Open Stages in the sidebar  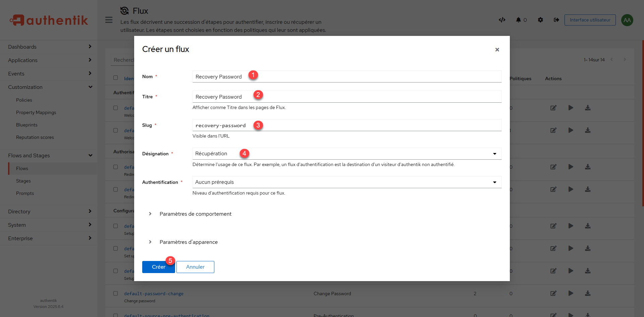[23, 181]
